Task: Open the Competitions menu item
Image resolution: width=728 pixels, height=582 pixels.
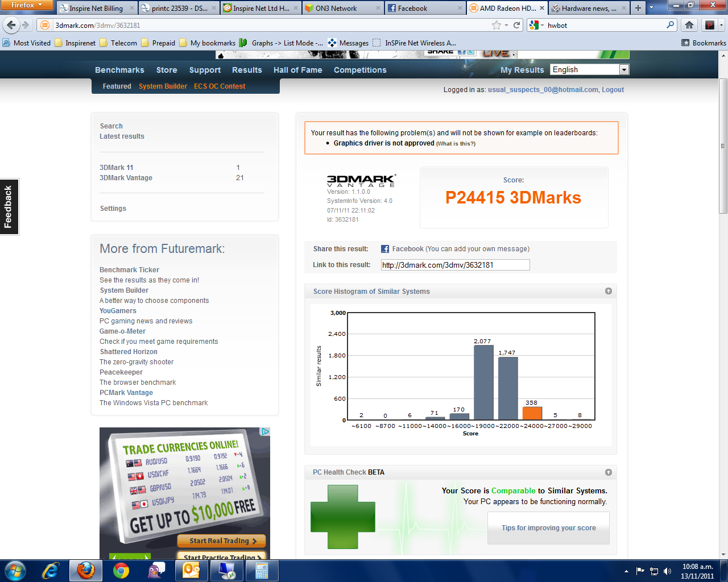Action: coord(360,70)
